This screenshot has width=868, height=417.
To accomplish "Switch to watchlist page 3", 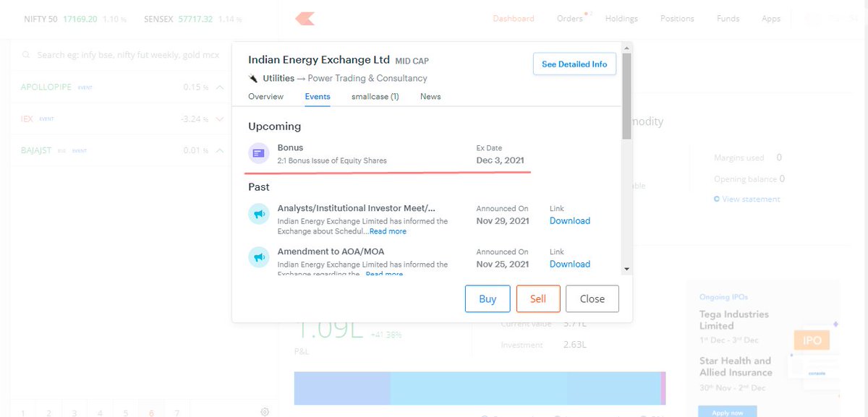I will tap(75, 413).
